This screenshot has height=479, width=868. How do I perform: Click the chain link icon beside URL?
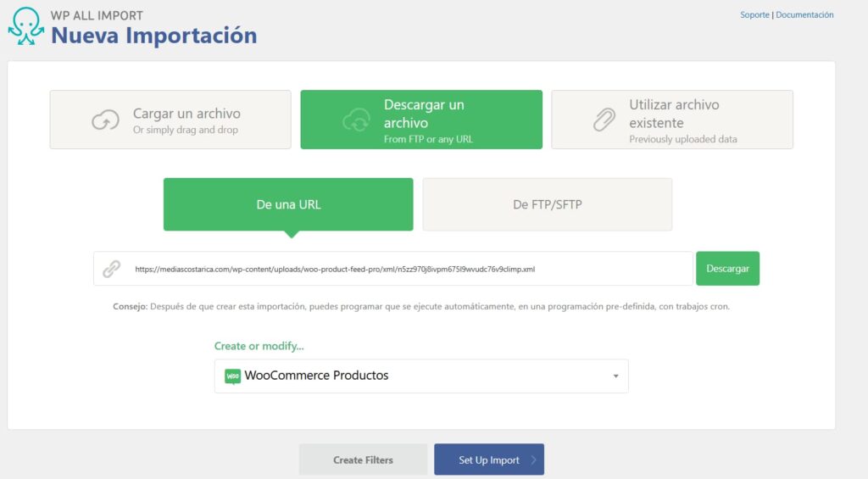coord(112,269)
